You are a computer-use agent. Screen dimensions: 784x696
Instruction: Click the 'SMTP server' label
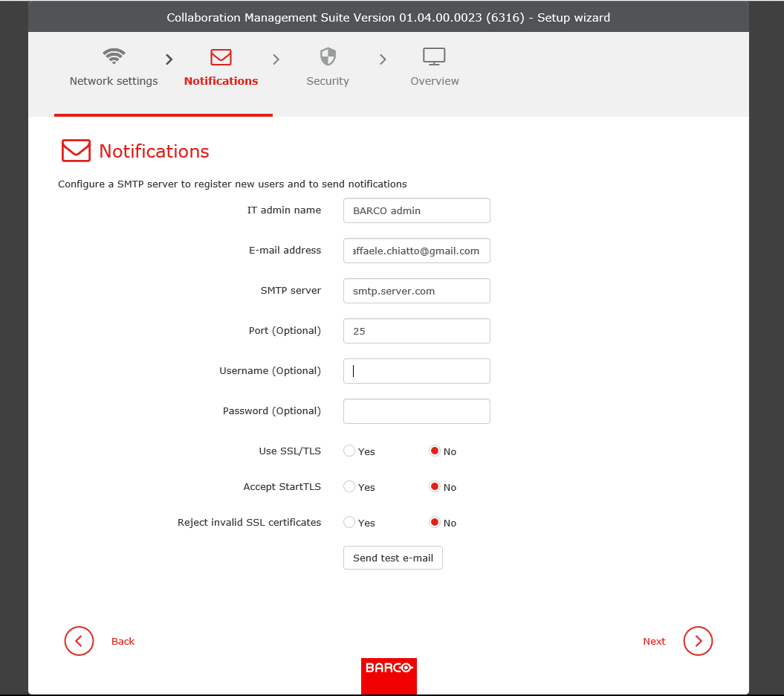pos(291,290)
